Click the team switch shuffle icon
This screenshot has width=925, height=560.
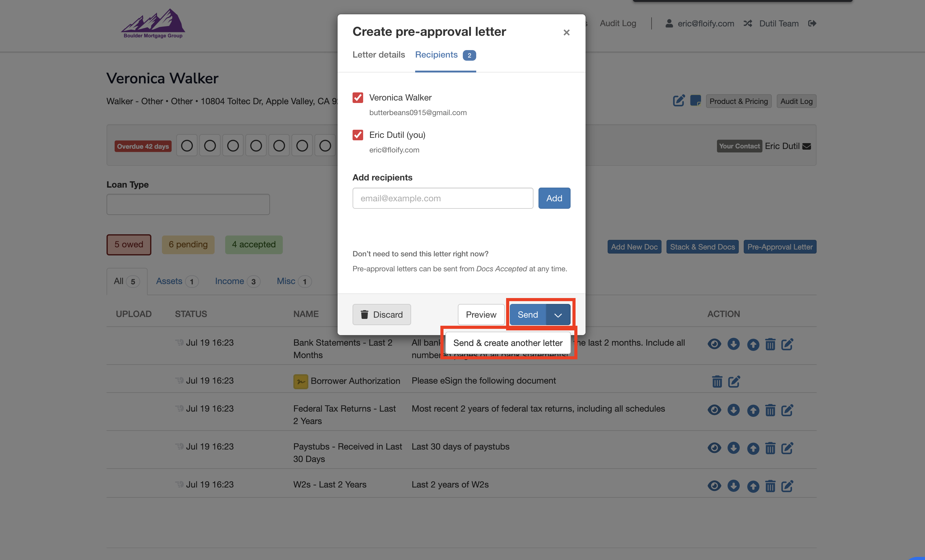tap(747, 23)
